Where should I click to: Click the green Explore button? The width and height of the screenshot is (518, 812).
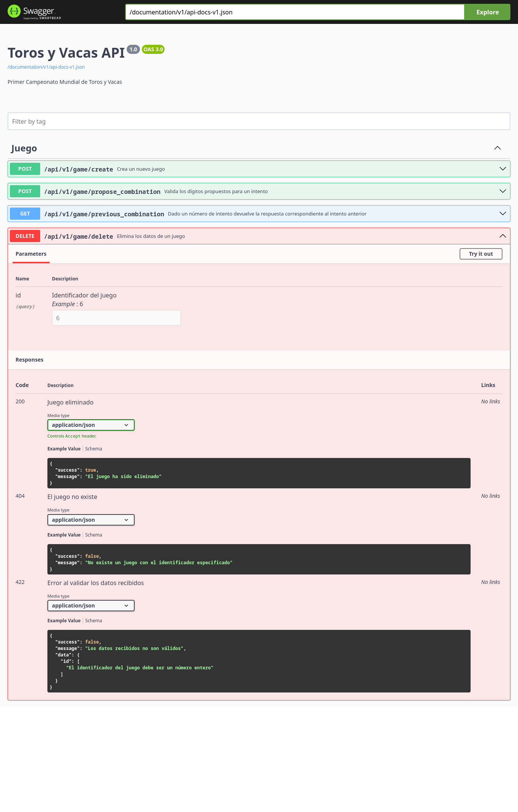tap(487, 12)
